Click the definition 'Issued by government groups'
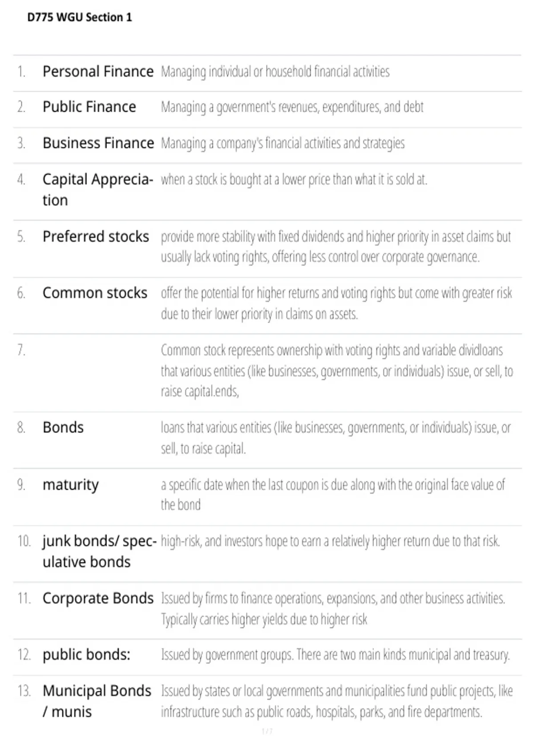534x756 pixels. pos(336,655)
